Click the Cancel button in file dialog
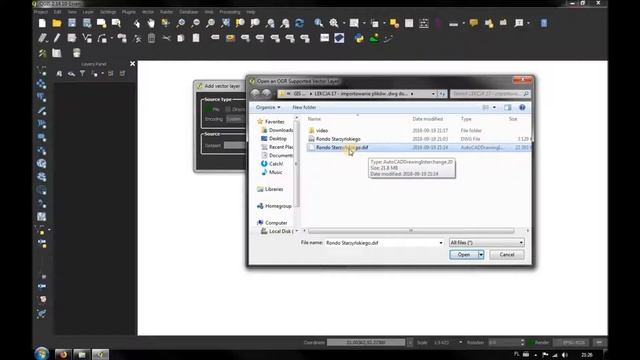 (x=507, y=254)
